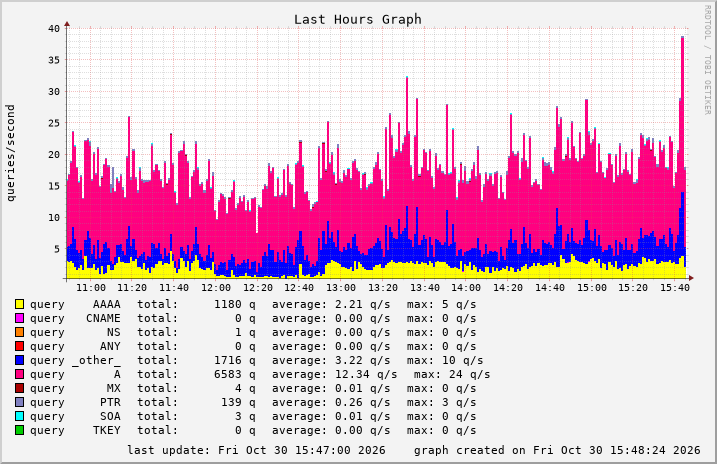
Task: Select the 15:40 time axis label
Action: click(x=675, y=288)
